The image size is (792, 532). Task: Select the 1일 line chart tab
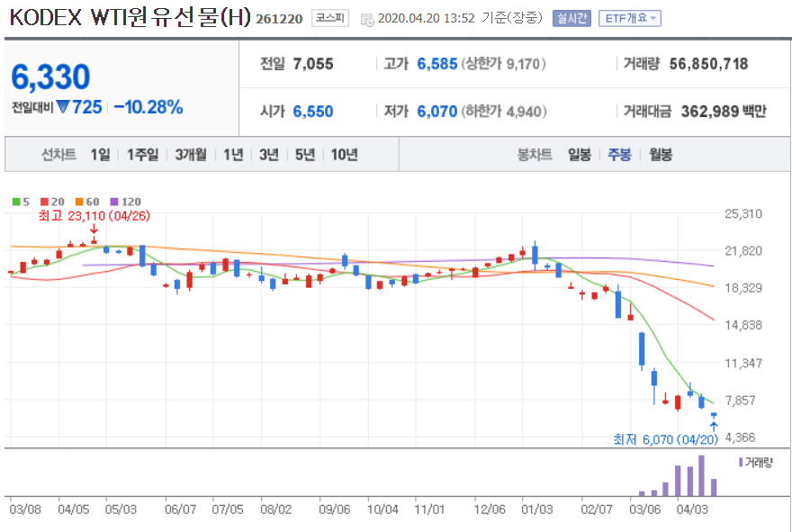(x=101, y=154)
